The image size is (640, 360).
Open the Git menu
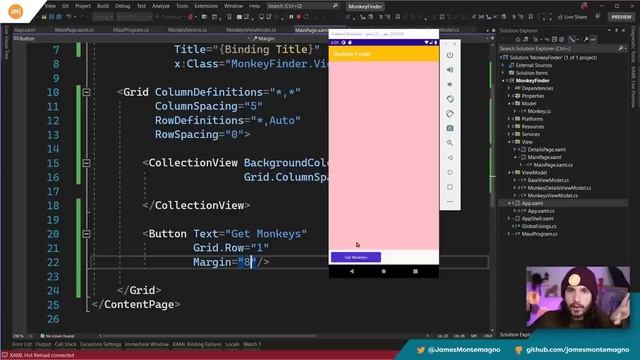coord(65,6)
